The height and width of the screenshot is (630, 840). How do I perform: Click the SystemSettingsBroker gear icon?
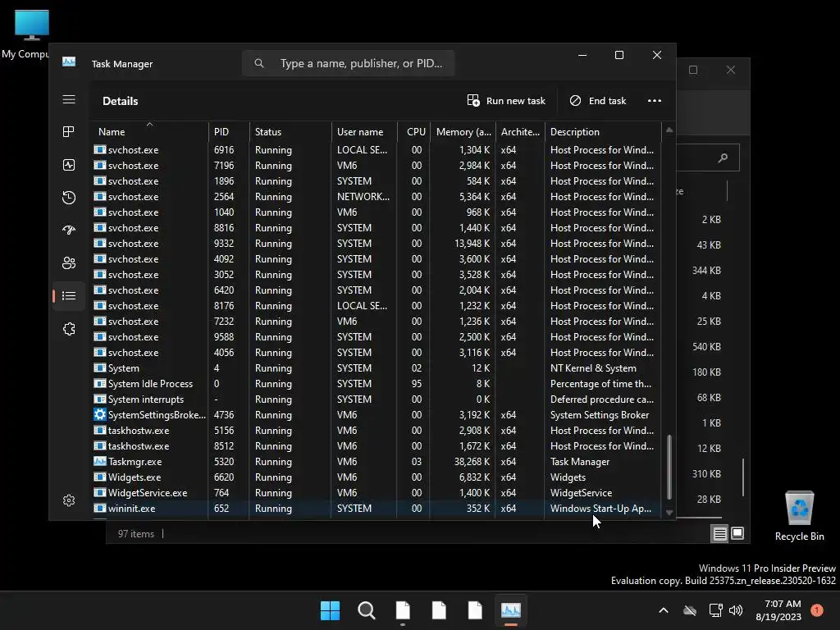pos(99,414)
